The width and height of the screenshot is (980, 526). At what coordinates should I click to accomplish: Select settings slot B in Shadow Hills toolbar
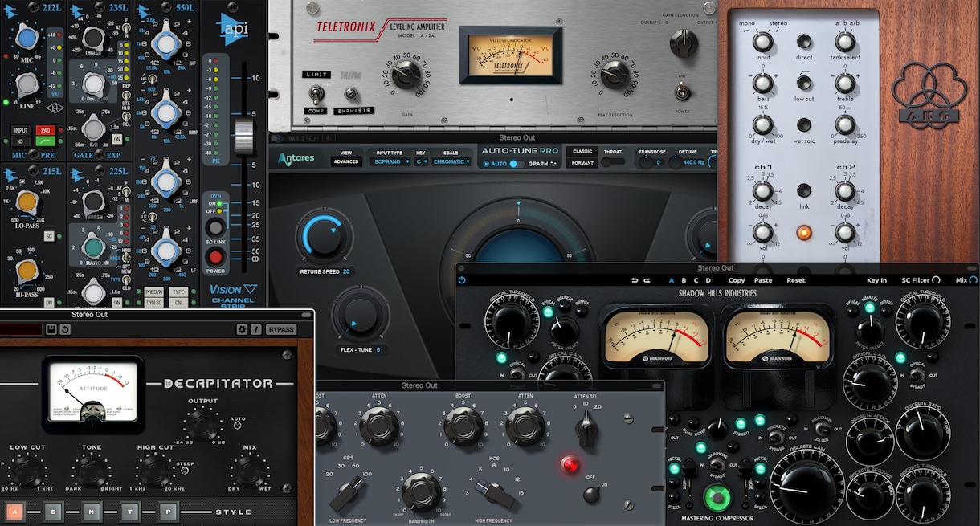click(684, 280)
